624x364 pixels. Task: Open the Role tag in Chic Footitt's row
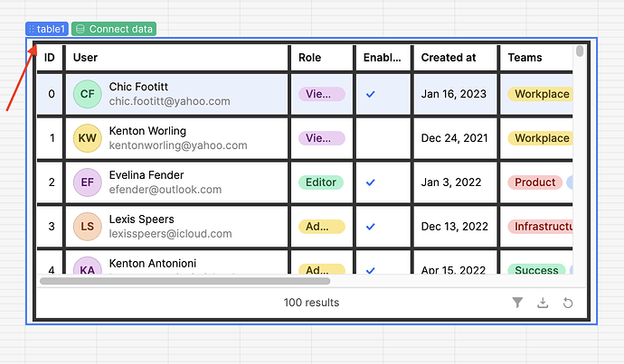tap(321, 94)
